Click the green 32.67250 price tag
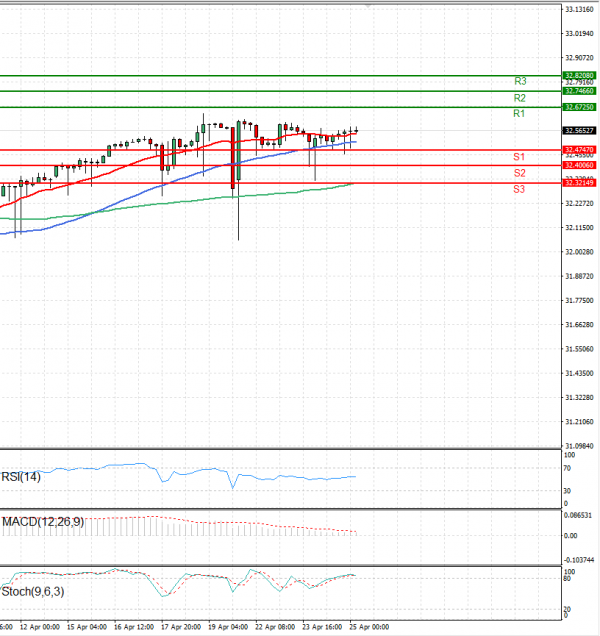This screenshot has width=600, height=636. [579, 107]
